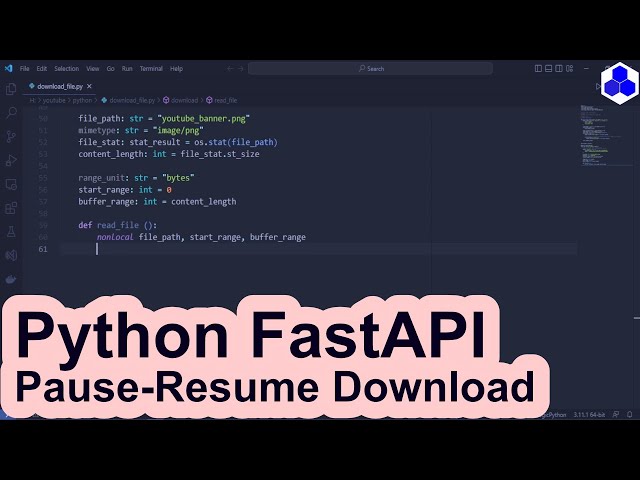
Task: Expand the H: drive breadcrumb
Action: tap(32, 100)
